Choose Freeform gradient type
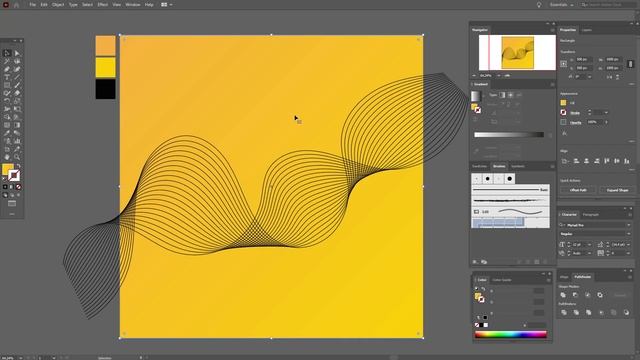Image resolution: width=640 pixels, height=360 pixels. coord(519,95)
